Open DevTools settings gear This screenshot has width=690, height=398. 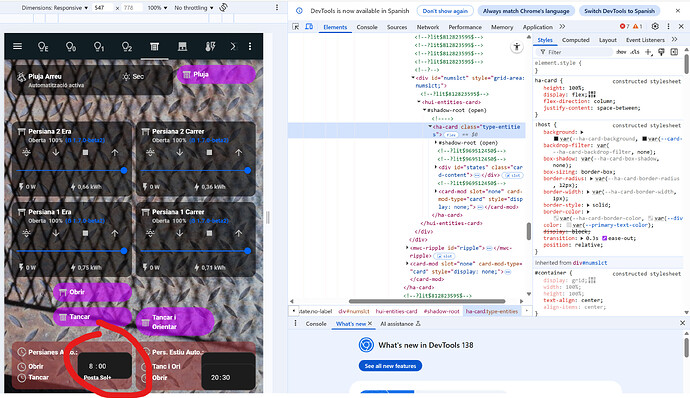pyautogui.click(x=655, y=26)
